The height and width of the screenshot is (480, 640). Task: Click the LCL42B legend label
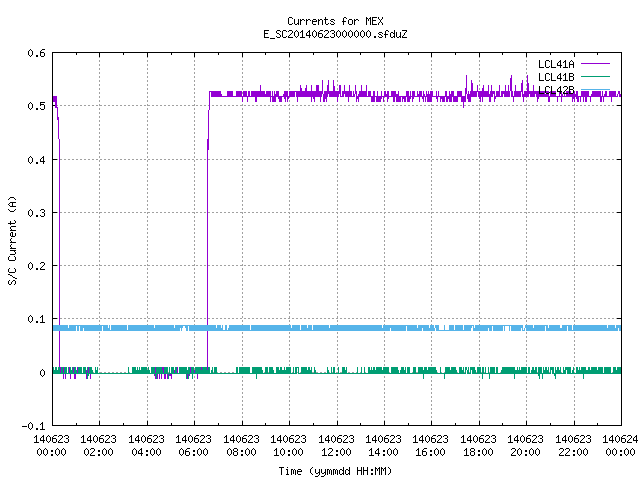tap(556, 90)
